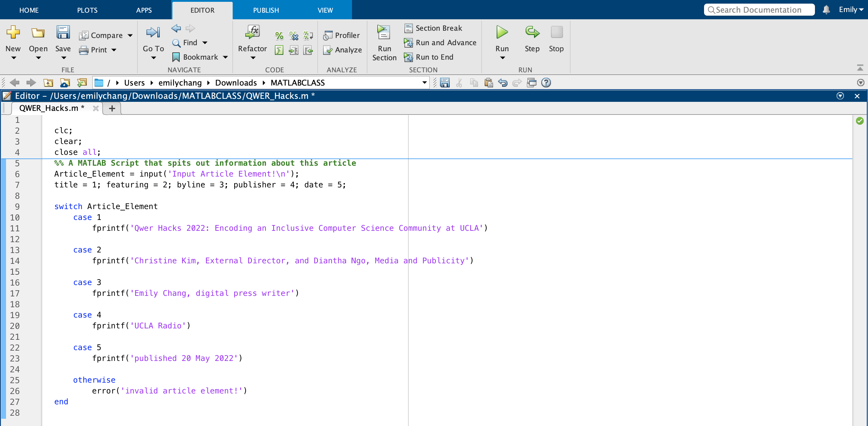Click the Refactor code icon
Image resolution: width=868 pixels, height=426 pixels.
click(x=252, y=33)
